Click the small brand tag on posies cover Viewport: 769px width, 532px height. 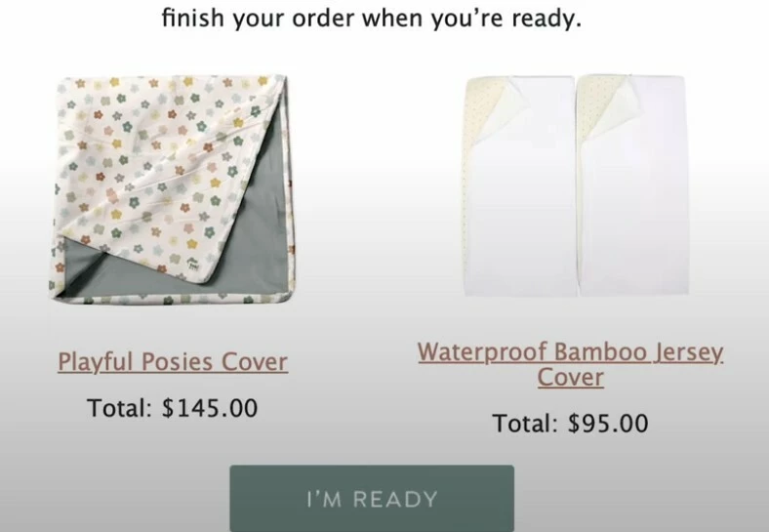193,264
